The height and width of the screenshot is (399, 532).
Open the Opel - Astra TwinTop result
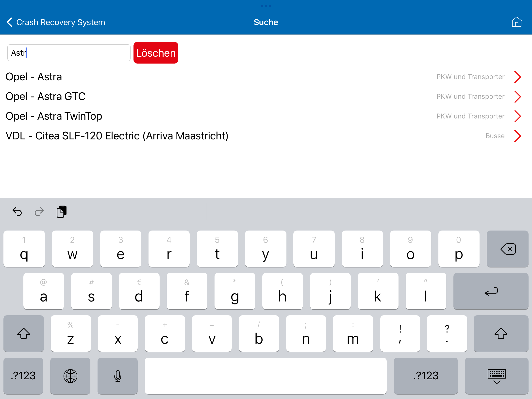(266, 116)
